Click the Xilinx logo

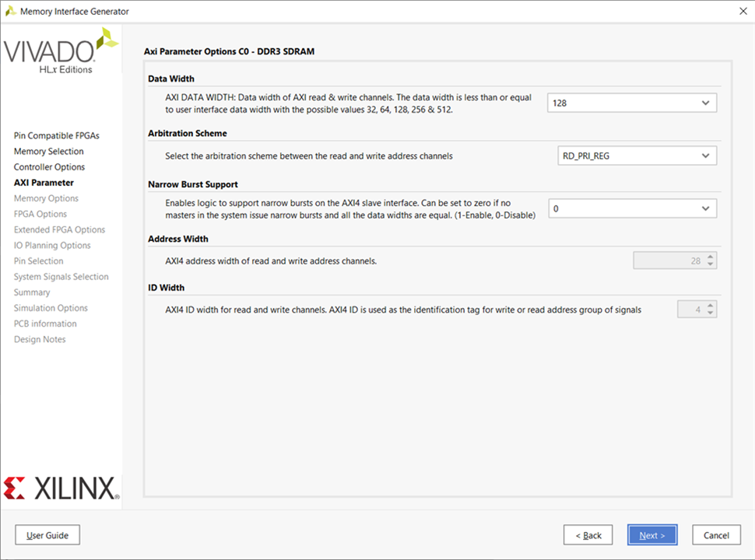(61, 488)
